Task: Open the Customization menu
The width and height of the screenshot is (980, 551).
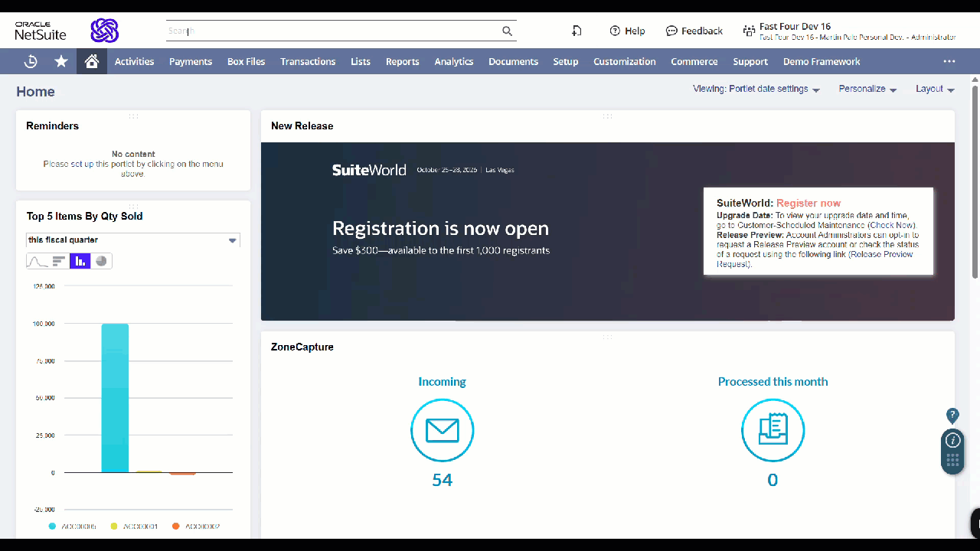Action: 625,61
